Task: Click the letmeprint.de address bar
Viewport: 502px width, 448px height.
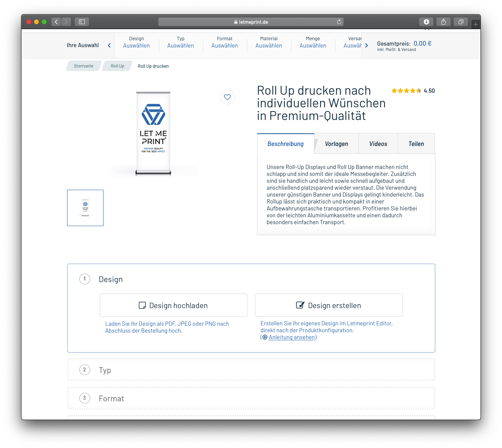Action: click(x=251, y=22)
